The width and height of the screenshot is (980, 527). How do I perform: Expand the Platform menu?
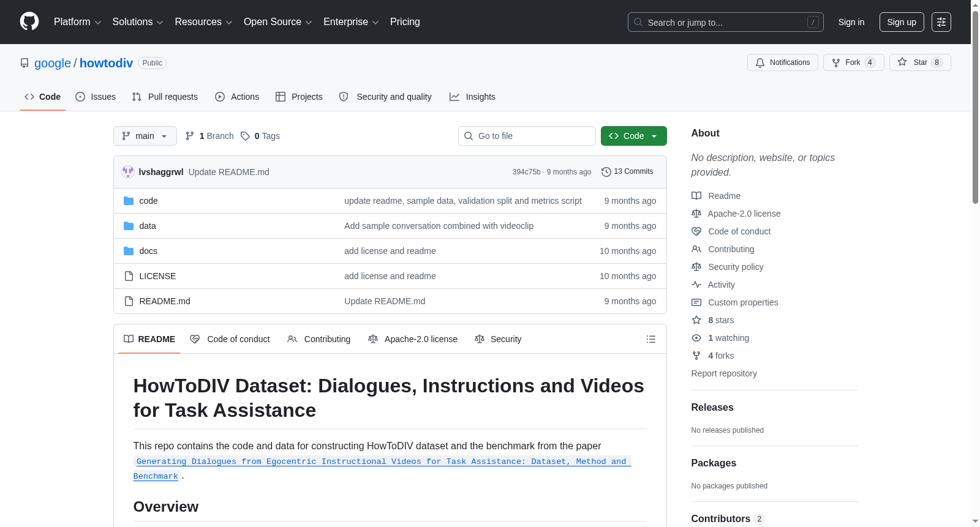[77, 22]
